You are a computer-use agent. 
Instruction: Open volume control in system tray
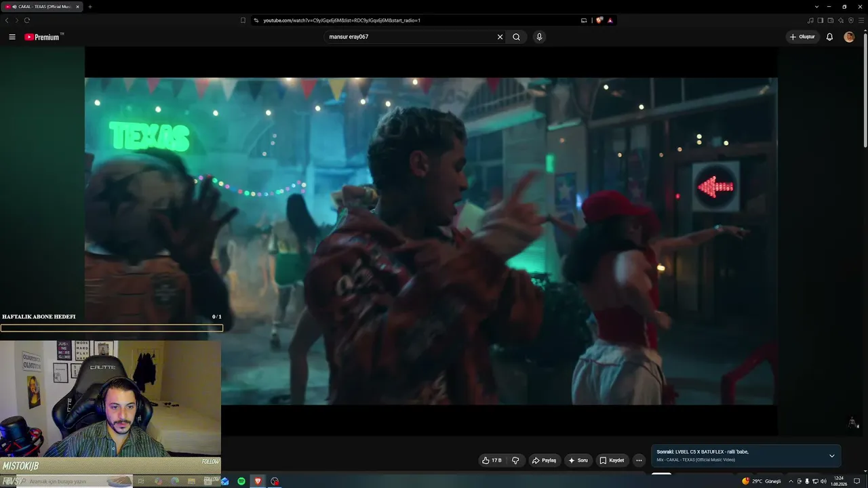point(823,481)
